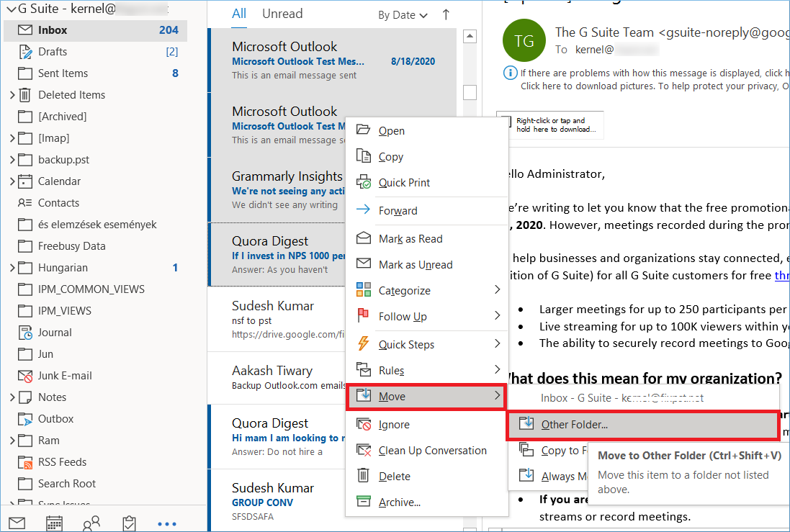Select Other Folder... in Move submenu
This screenshot has width=790, height=532.
tap(643, 425)
